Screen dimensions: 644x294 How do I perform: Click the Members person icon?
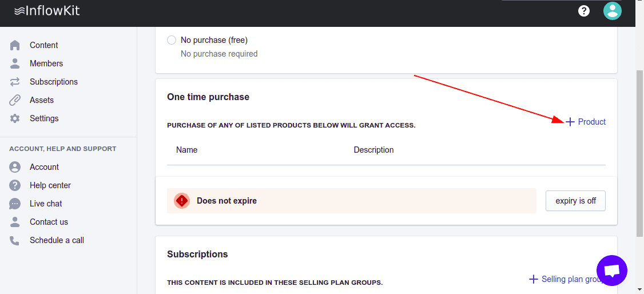click(15, 63)
